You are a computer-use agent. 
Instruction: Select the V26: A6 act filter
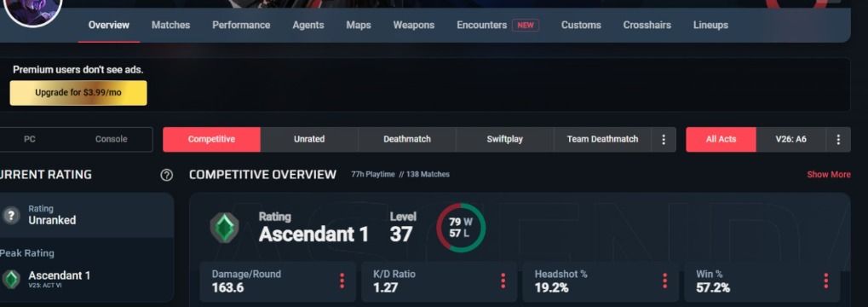point(791,139)
